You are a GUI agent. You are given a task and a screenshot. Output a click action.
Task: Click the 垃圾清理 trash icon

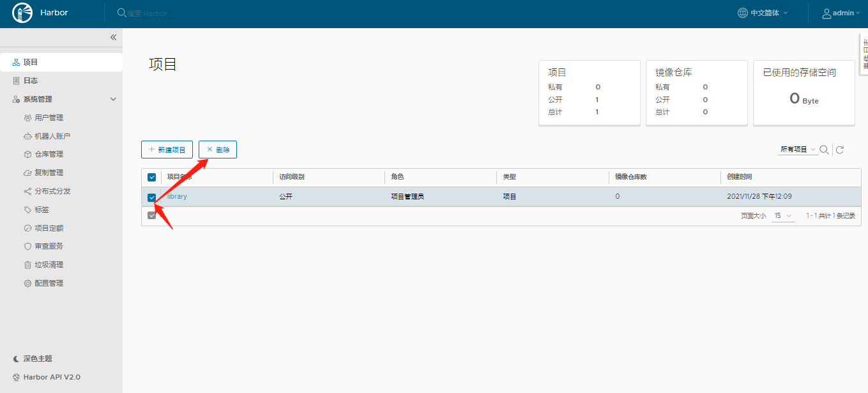point(27,265)
